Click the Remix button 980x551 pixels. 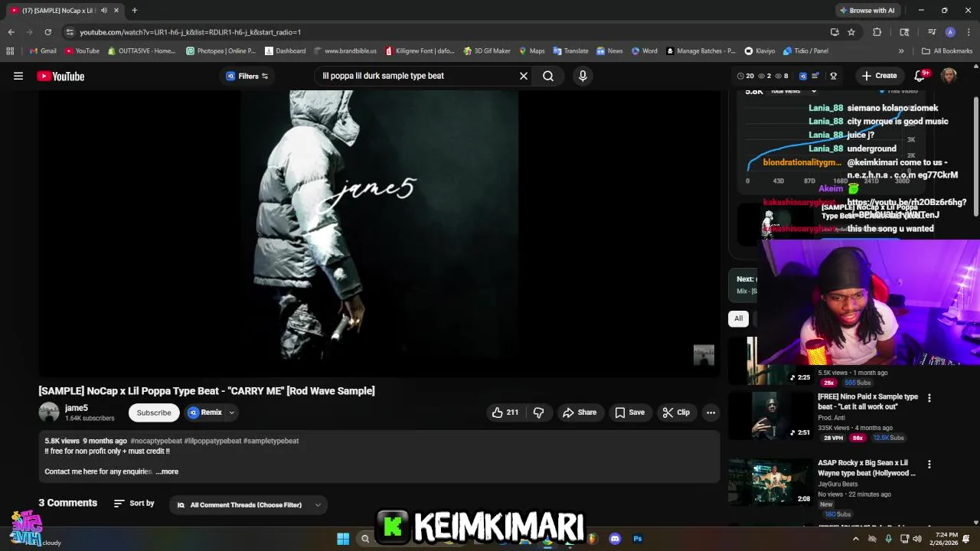click(205, 412)
